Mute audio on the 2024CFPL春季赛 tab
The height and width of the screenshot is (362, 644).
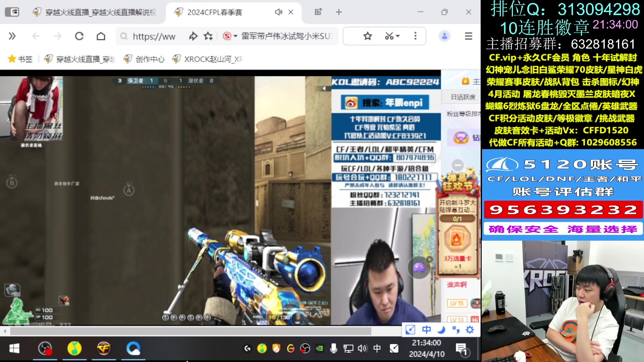278,12
